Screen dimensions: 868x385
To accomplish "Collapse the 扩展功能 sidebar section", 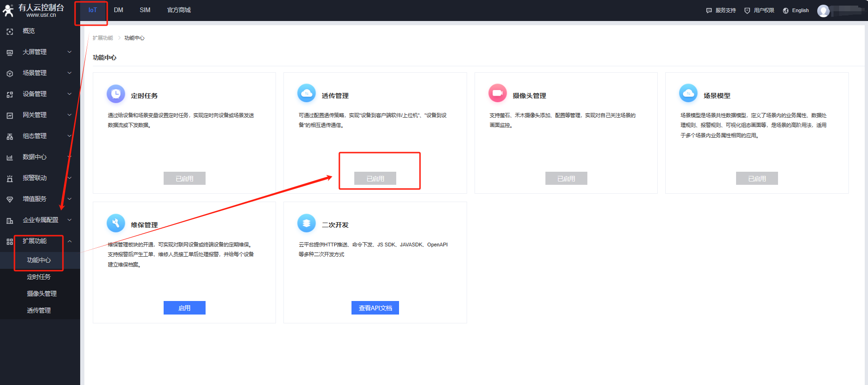I will [69, 241].
